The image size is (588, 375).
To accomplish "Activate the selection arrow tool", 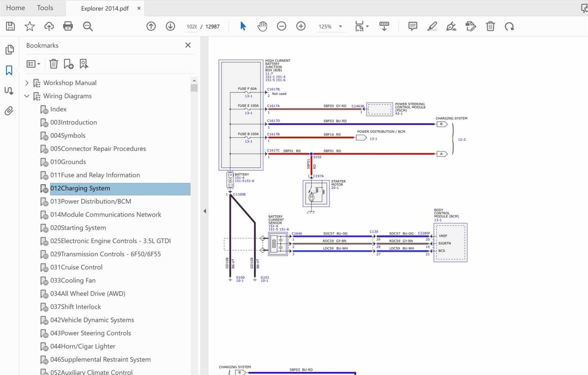I will (x=243, y=26).
